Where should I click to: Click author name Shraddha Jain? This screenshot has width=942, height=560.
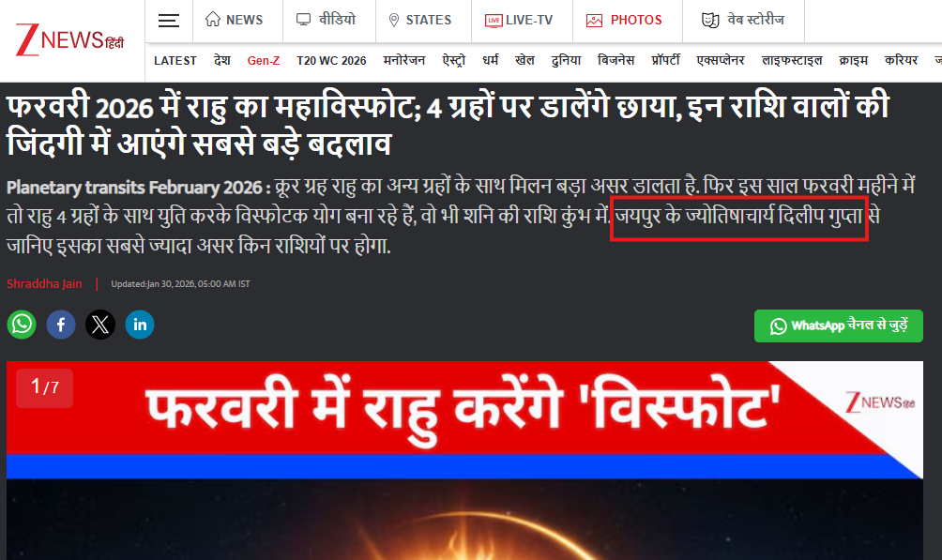pos(44,283)
